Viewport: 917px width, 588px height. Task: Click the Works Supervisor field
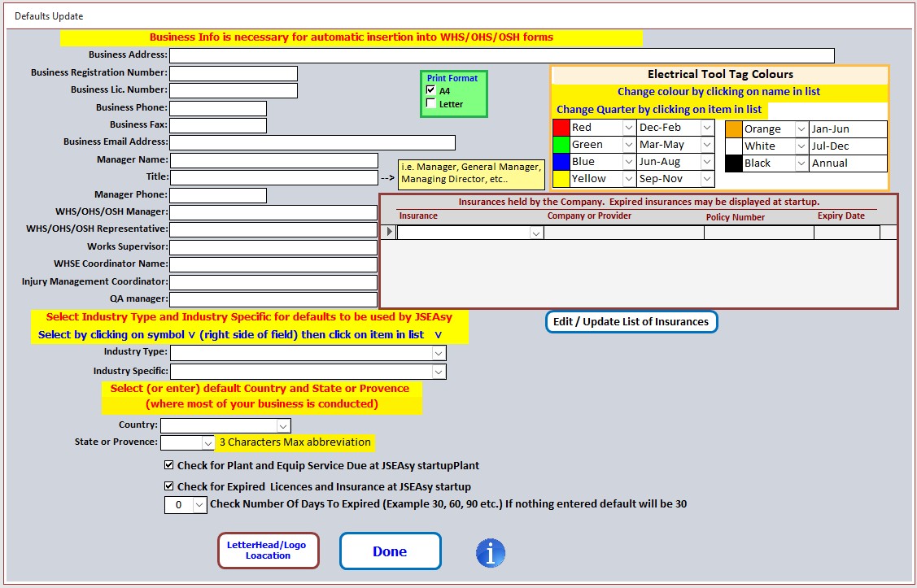[x=273, y=247]
